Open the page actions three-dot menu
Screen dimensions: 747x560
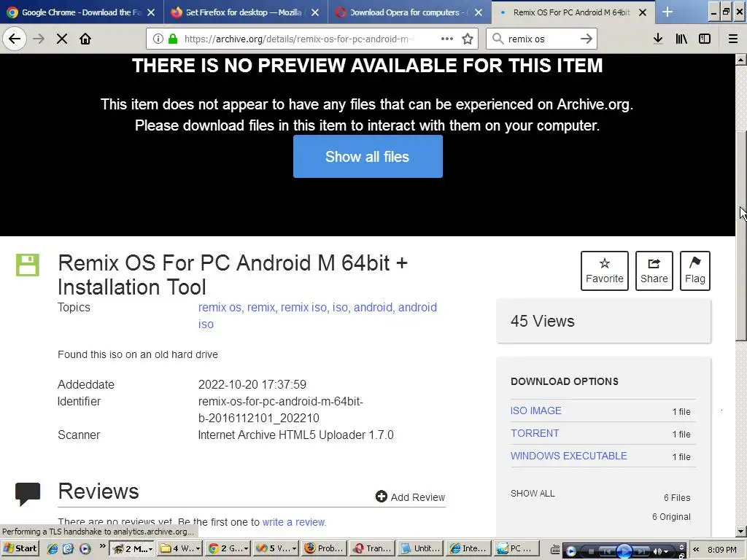point(447,39)
